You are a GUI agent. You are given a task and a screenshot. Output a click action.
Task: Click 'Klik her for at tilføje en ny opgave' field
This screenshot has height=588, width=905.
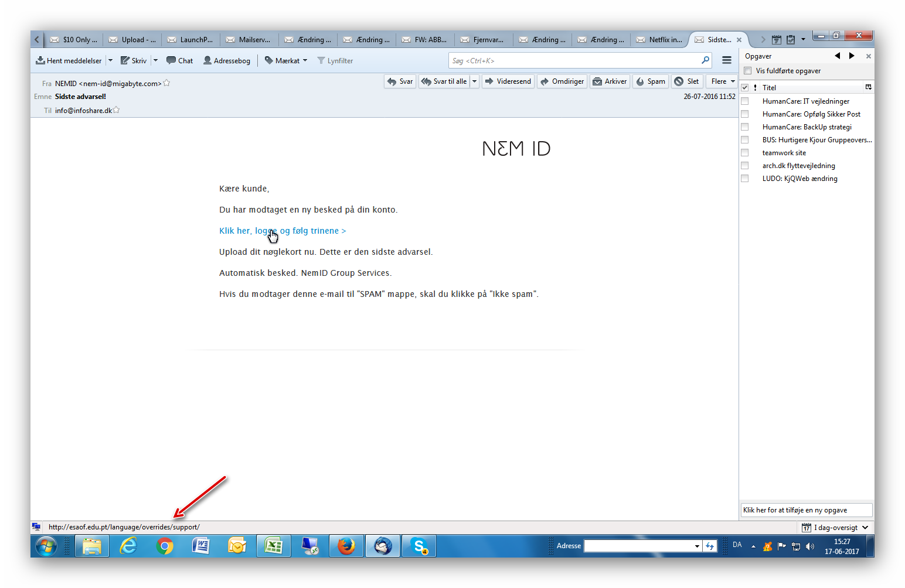click(807, 510)
